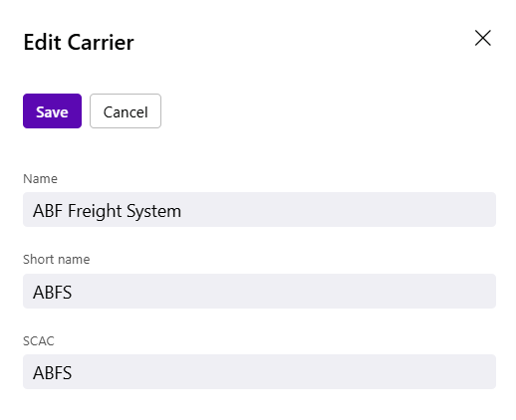516x420 pixels.
Task: Click the Short name field label
Action: click(x=57, y=260)
